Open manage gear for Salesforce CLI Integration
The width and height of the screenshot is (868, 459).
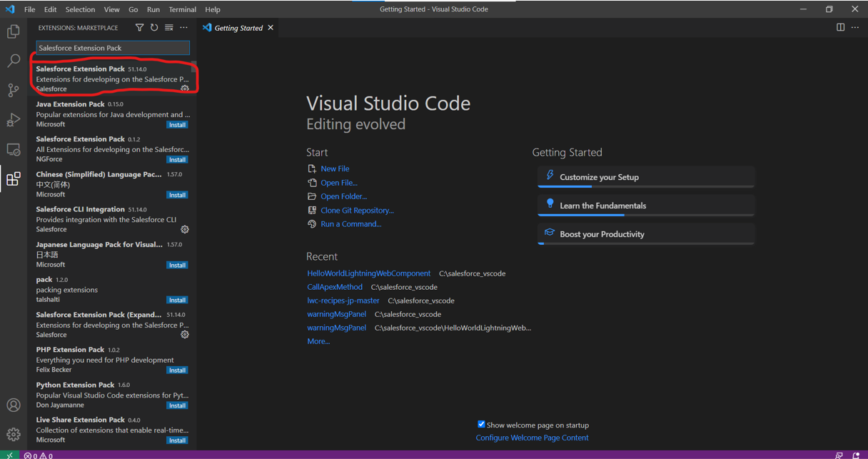(185, 229)
